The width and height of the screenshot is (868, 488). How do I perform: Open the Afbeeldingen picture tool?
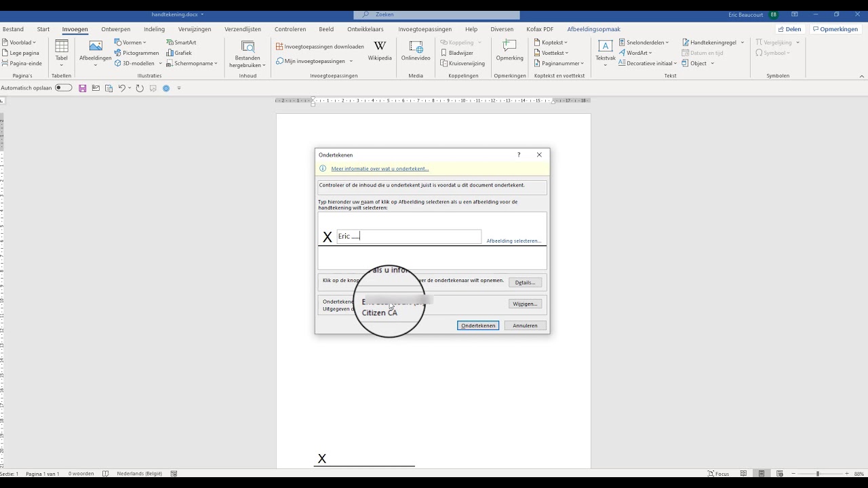coord(95,53)
